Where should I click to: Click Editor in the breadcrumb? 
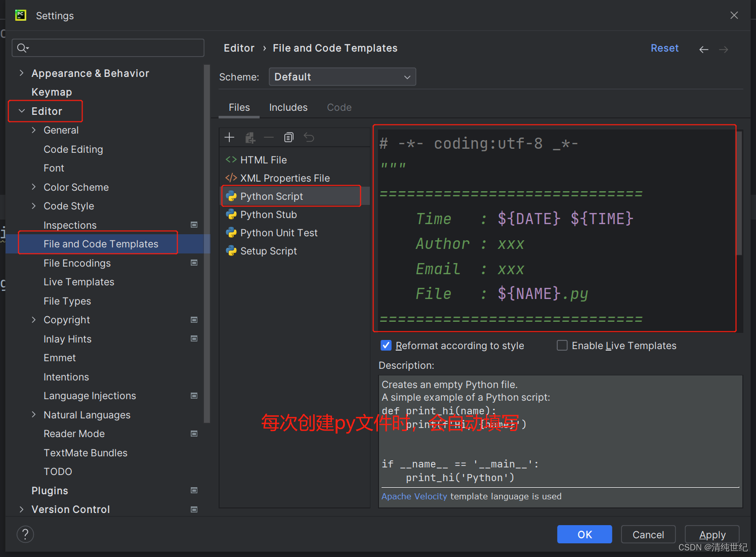coord(239,48)
